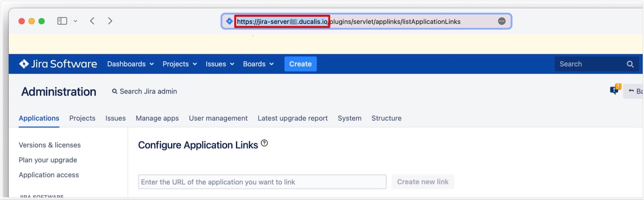Switch to the Applications admin tab

click(39, 118)
